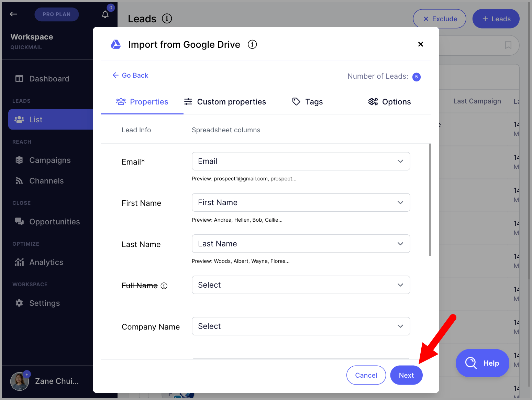532x400 pixels.
Task: Close the Import from Google Drive dialog
Action: (x=420, y=44)
